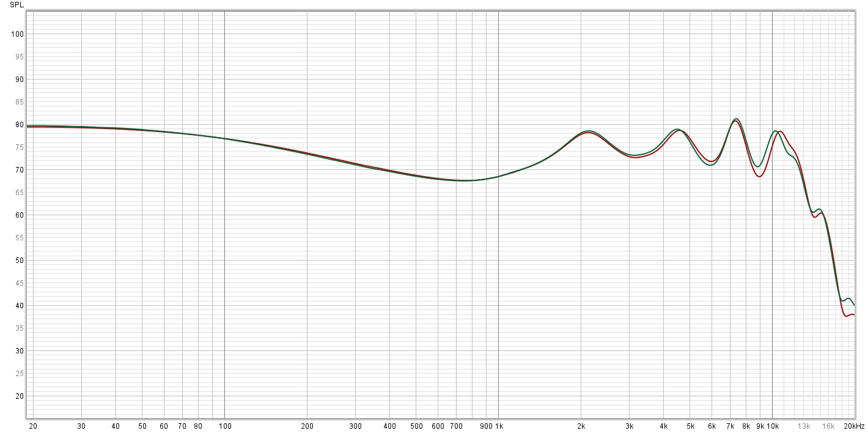
Task: Select the red measurement trace
Action: coord(758,177)
